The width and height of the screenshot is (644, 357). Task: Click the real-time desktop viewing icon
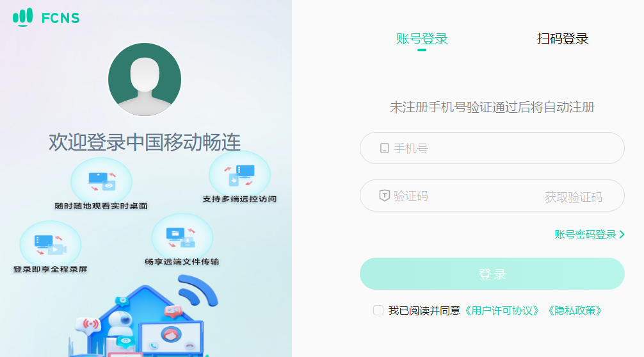(x=101, y=181)
